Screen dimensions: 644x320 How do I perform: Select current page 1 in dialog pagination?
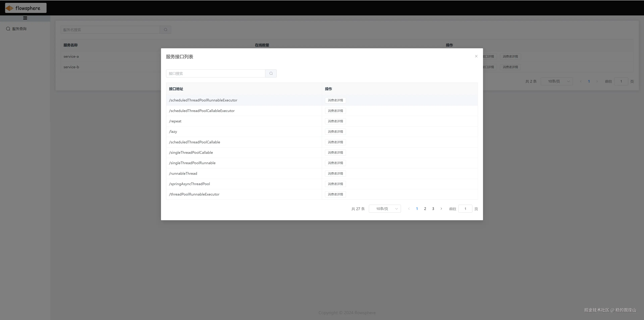(x=417, y=209)
